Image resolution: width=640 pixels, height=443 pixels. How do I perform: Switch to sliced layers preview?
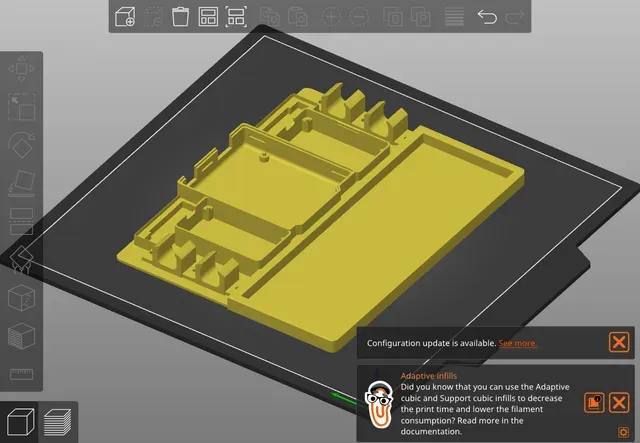(x=58, y=422)
